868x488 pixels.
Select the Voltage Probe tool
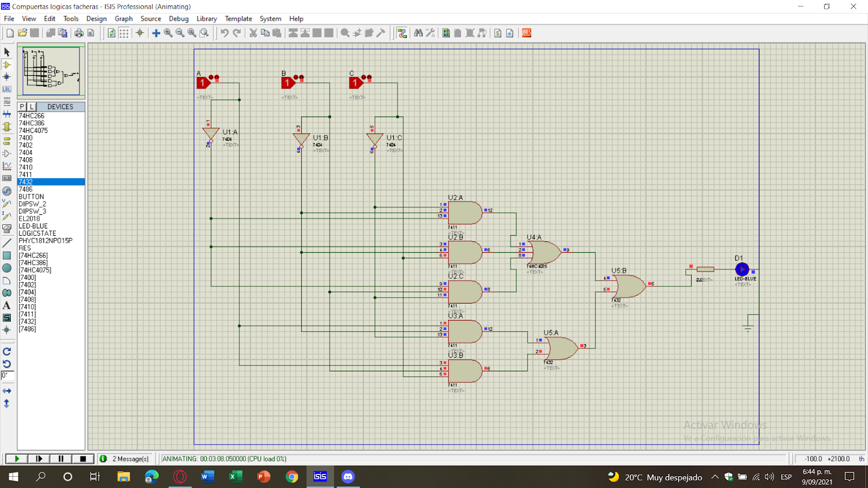[x=7, y=203]
